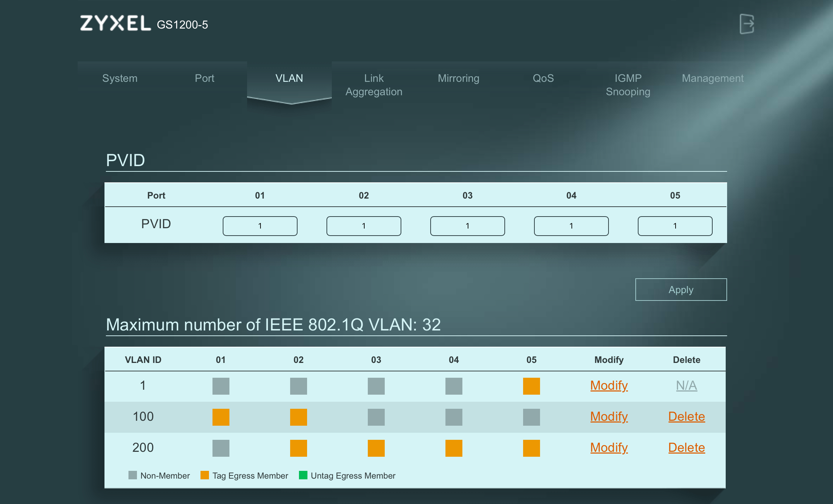Click Modify link for VLAN 100
The width and height of the screenshot is (833, 504).
tap(609, 417)
